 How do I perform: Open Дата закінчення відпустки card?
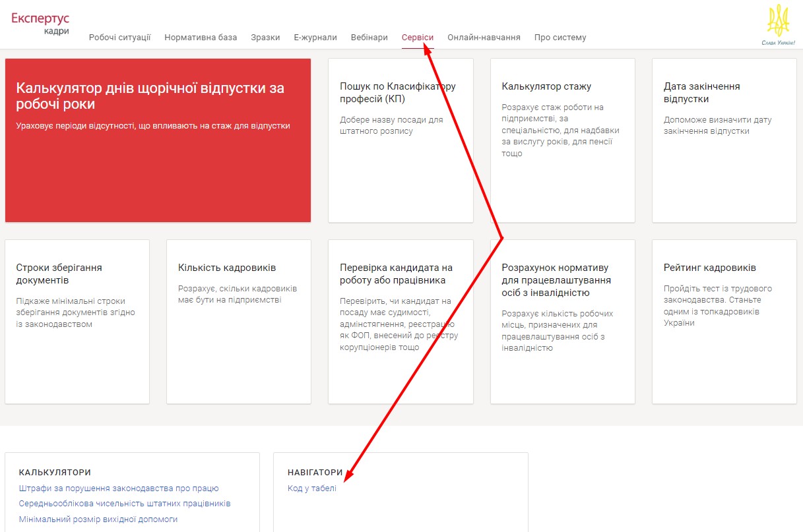(x=724, y=140)
